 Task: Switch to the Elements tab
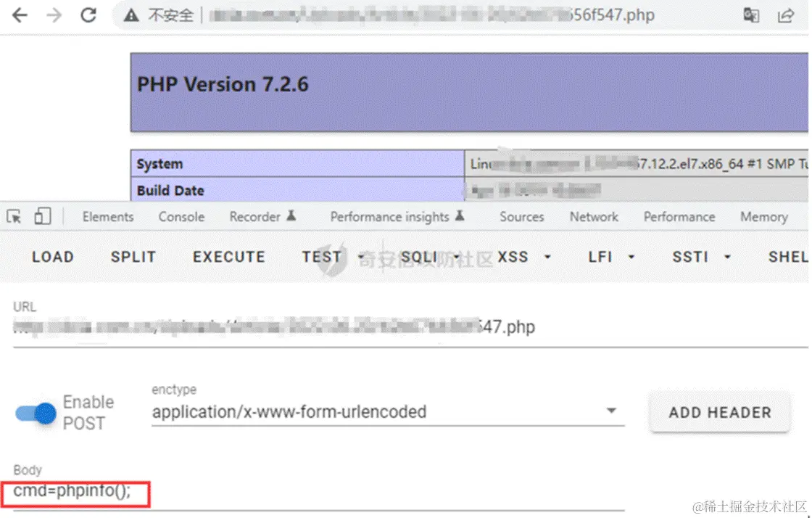pyautogui.click(x=108, y=216)
